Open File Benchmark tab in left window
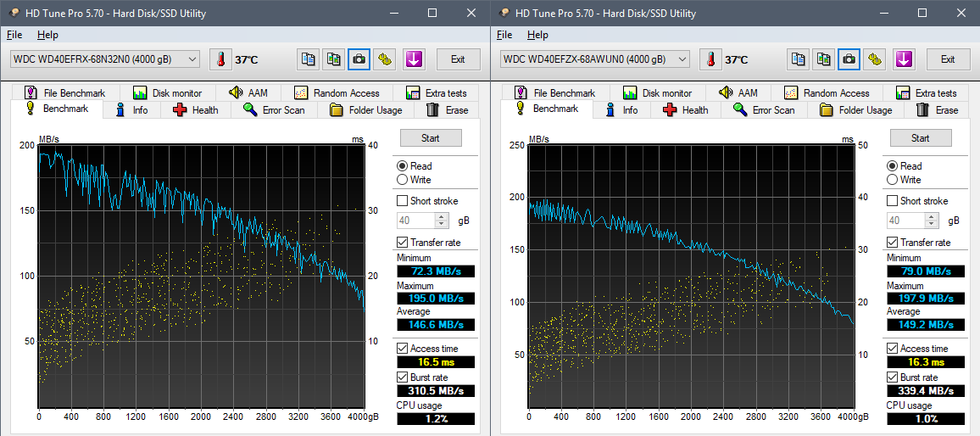 65,92
